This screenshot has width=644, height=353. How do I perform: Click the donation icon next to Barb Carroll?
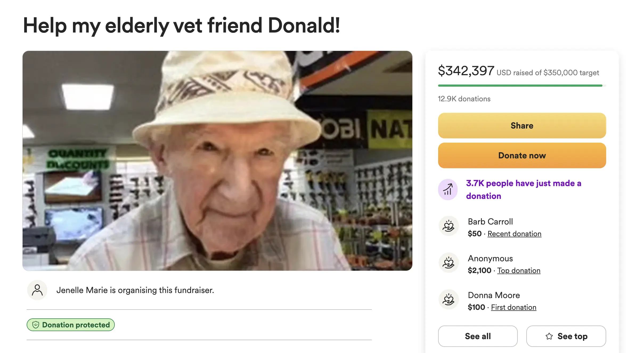click(x=449, y=226)
